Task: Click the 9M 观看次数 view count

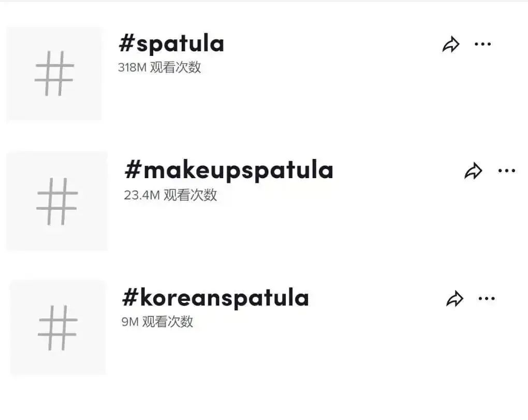Action: (x=157, y=322)
